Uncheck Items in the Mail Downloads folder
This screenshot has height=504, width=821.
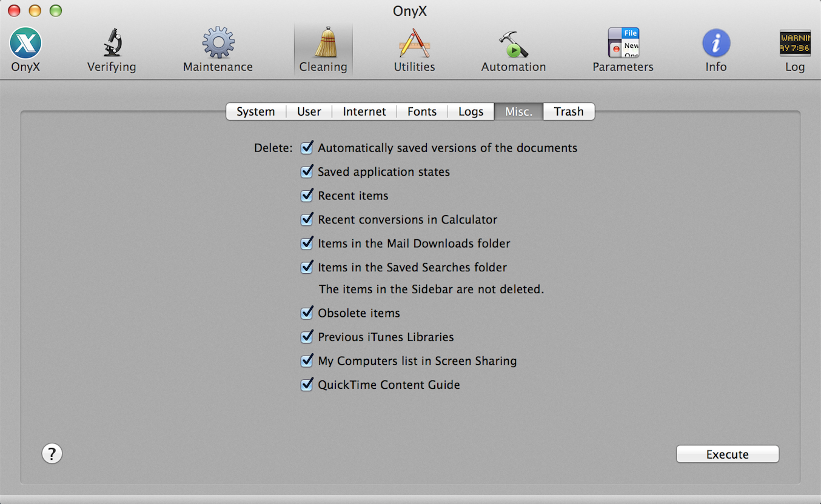307,244
